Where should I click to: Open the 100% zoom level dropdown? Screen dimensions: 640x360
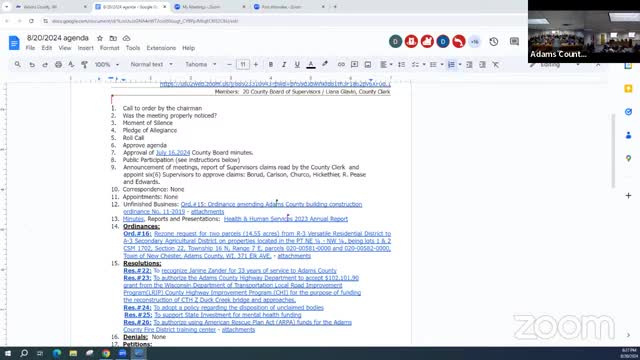(107, 64)
